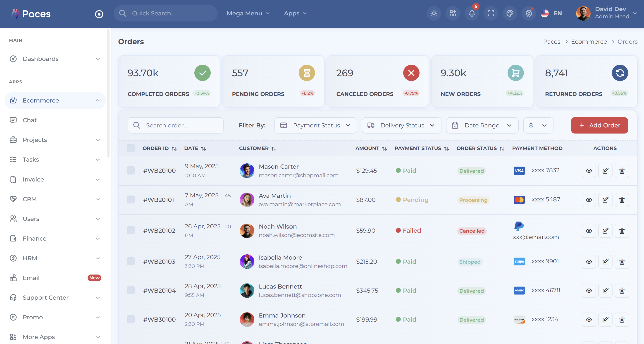Open settings gear icon in header

529,13
